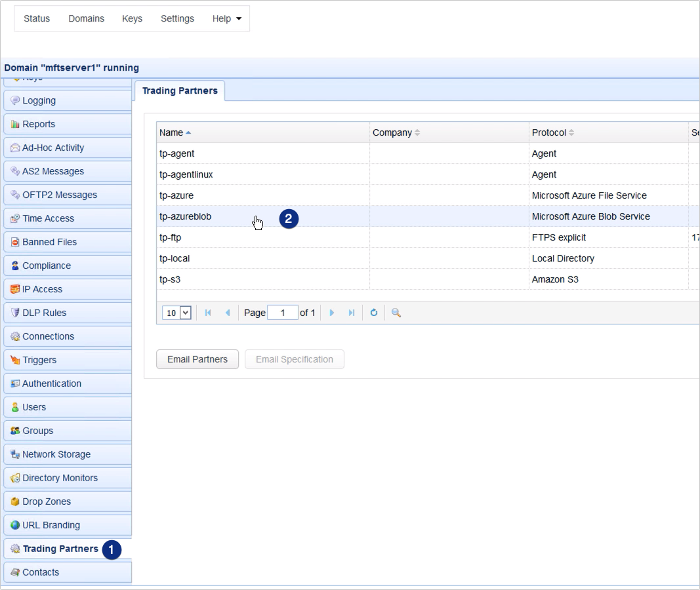Click the refresh icon in pagination bar
The width and height of the screenshot is (700, 590).
[x=373, y=313]
